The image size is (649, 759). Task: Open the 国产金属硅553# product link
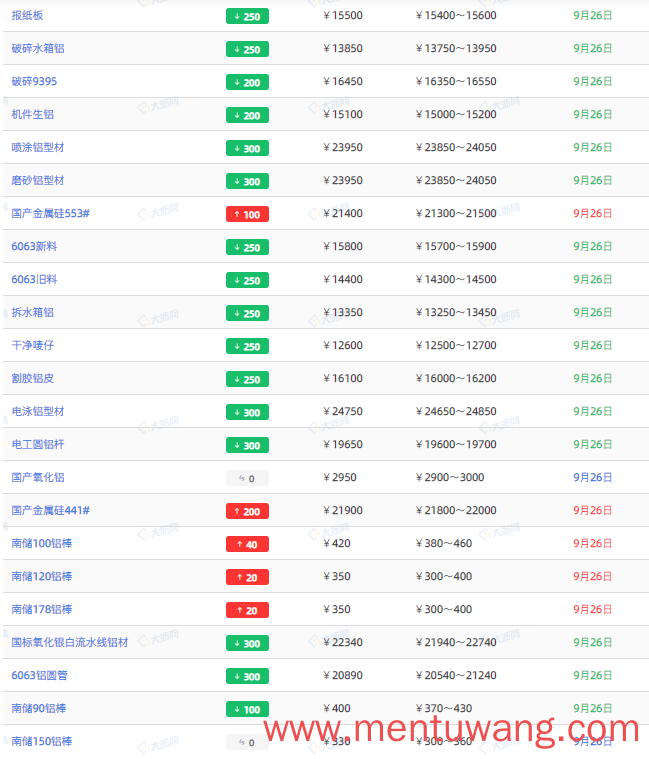51,213
